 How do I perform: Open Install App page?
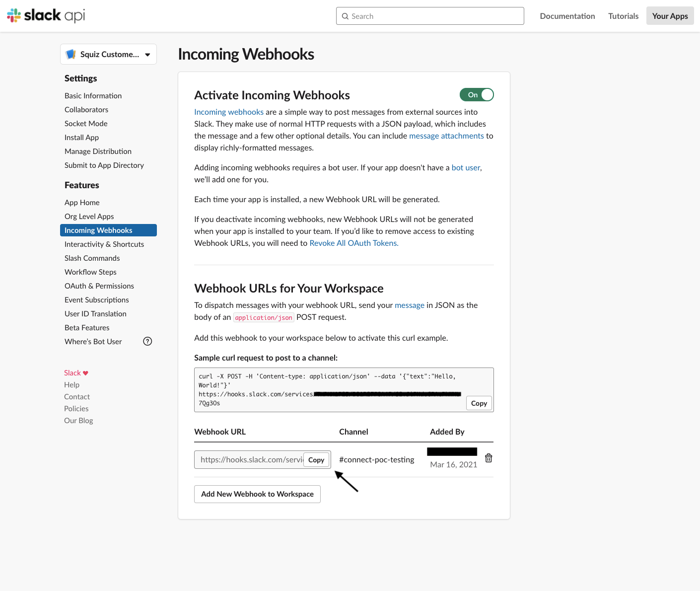click(x=81, y=138)
